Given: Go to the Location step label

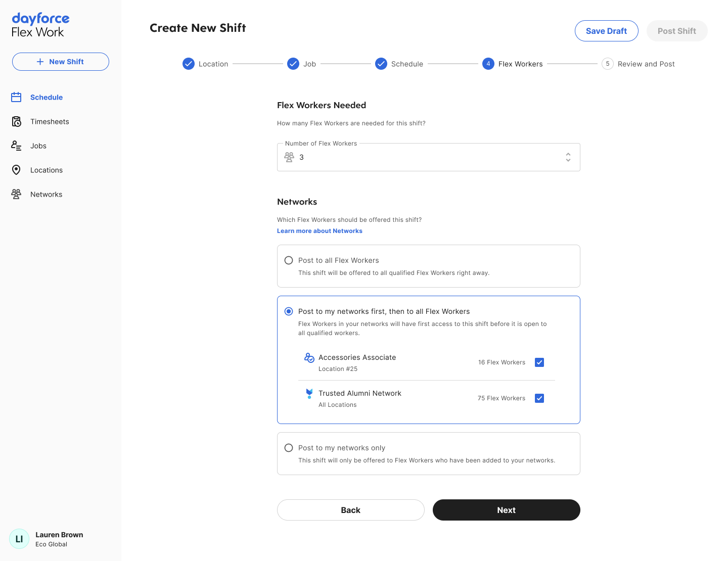Looking at the screenshot, I should (x=213, y=64).
